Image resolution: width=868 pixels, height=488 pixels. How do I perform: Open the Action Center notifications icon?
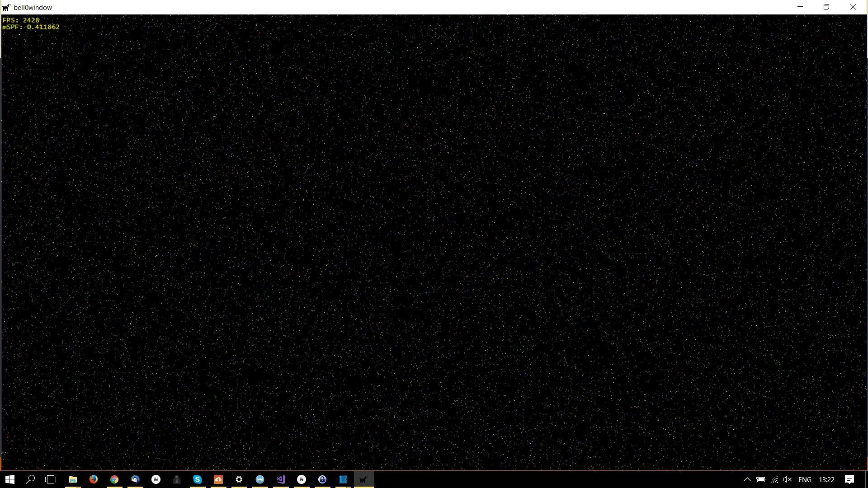[849, 479]
